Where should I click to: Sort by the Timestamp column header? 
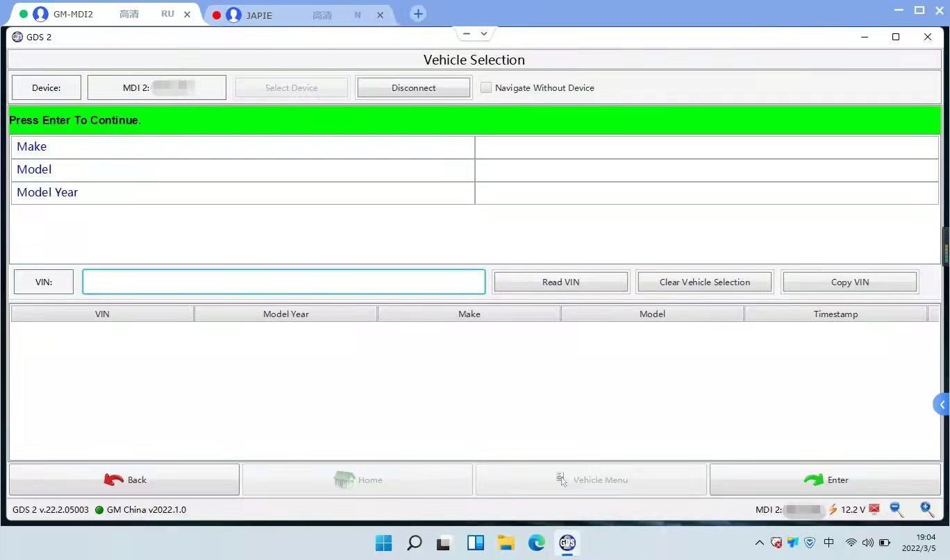(x=835, y=314)
